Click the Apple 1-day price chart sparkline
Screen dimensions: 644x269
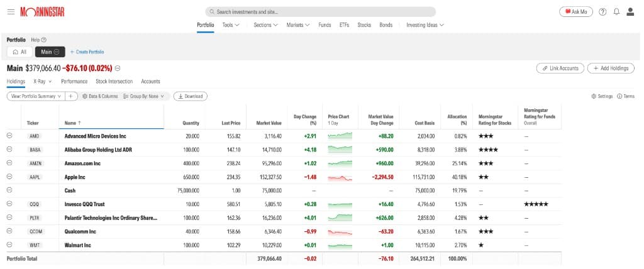click(340, 177)
